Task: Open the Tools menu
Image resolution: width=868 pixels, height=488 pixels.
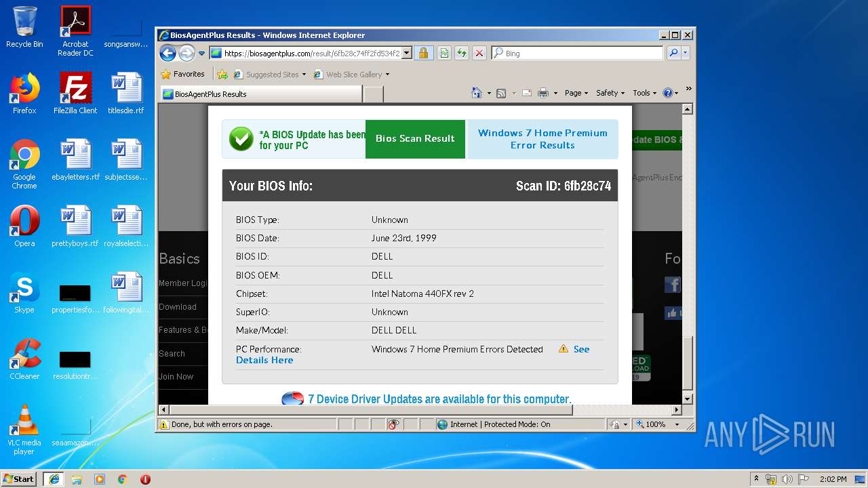Action: [645, 93]
